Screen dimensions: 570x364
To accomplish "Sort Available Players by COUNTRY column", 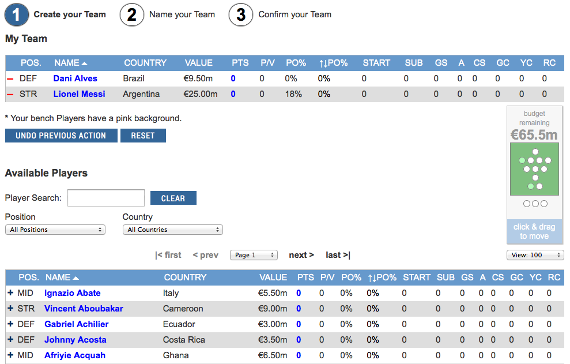I will click(185, 277).
